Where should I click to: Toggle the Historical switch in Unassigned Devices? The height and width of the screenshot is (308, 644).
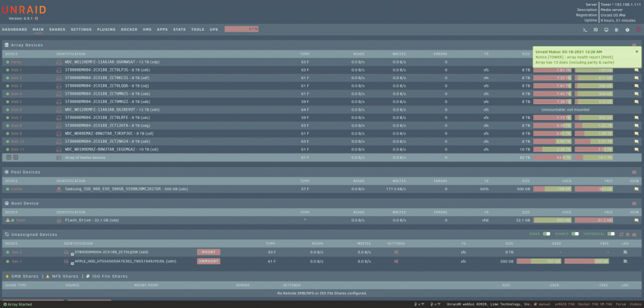(x=611, y=234)
